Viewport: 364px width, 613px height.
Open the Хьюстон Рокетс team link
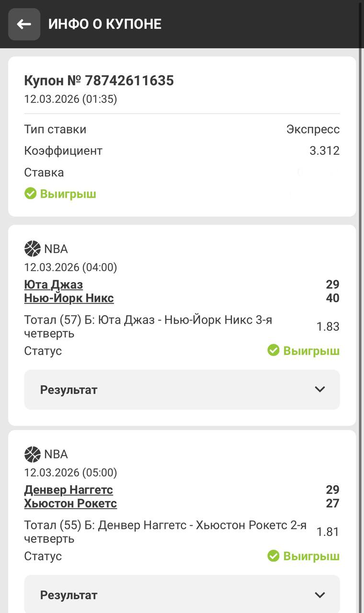point(70,504)
